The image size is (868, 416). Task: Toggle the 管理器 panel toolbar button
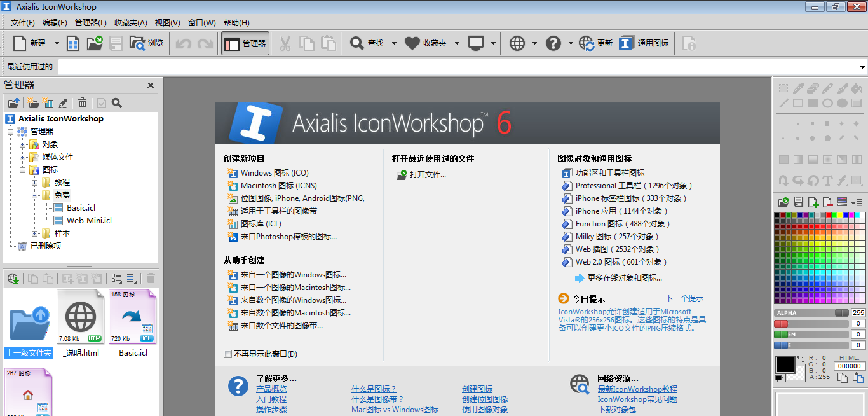[245, 43]
